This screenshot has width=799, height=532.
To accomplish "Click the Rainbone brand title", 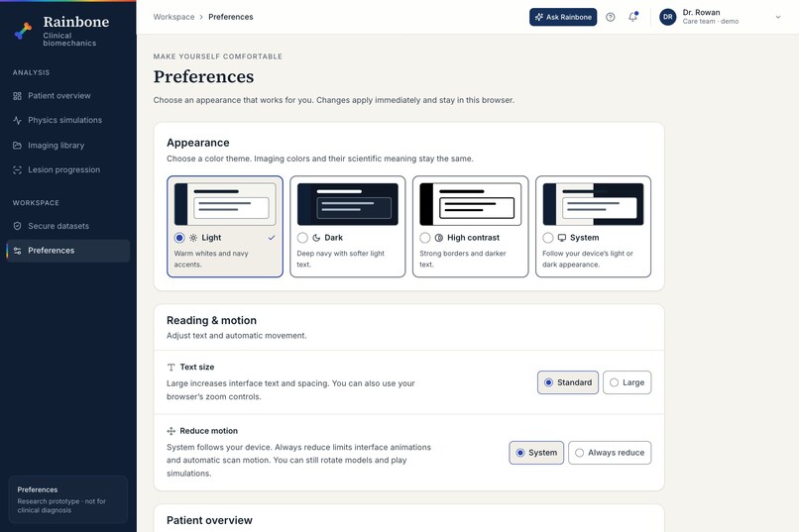I will click(76, 22).
